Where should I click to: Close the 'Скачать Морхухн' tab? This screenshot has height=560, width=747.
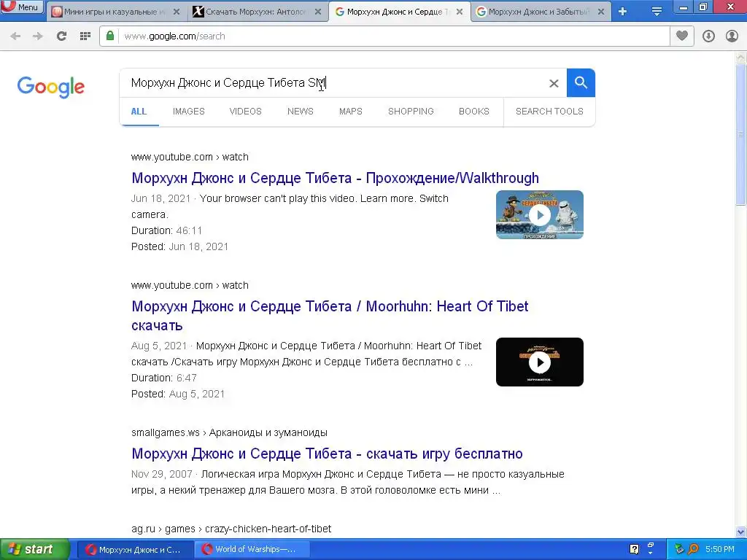[x=318, y=12]
